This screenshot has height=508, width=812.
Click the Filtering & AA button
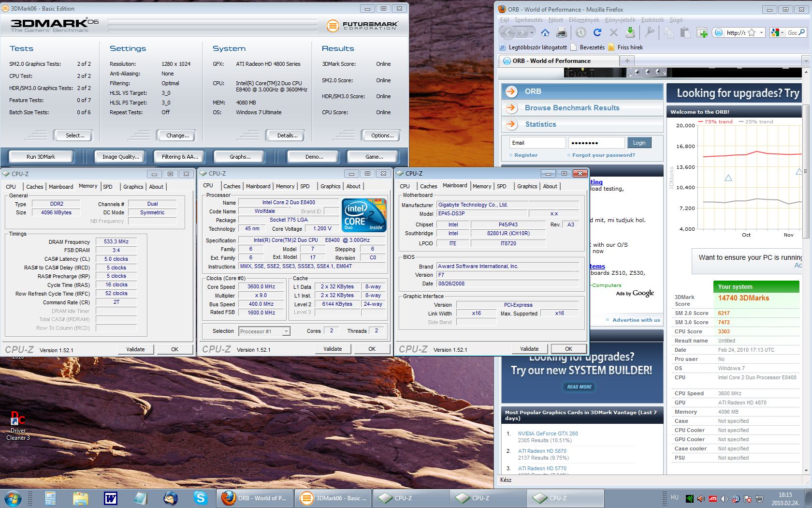(180, 157)
